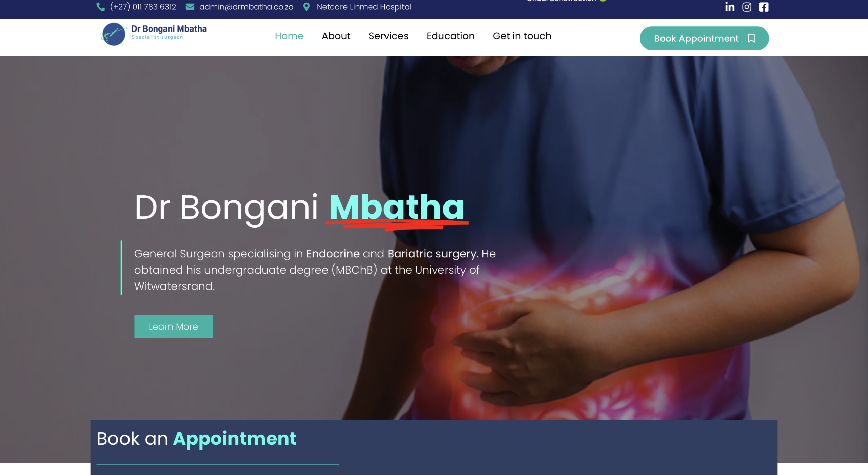
Task: Click the Book an Appointment heading
Action: pyautogui.click(x=196, y=439)
